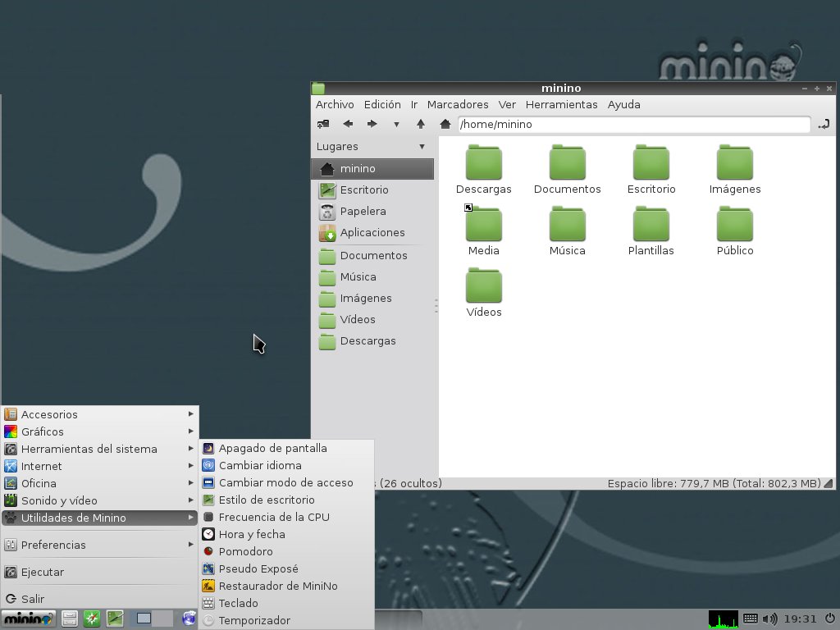840x630 pixels.
Task: Click the forward arrow in file manager toolbar
Action: coord(372,124)
